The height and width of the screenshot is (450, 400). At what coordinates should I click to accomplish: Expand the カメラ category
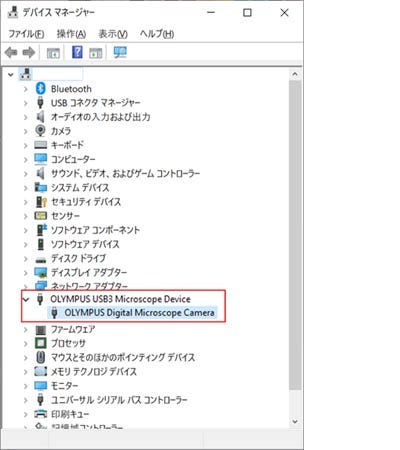(x=26, y=131)
